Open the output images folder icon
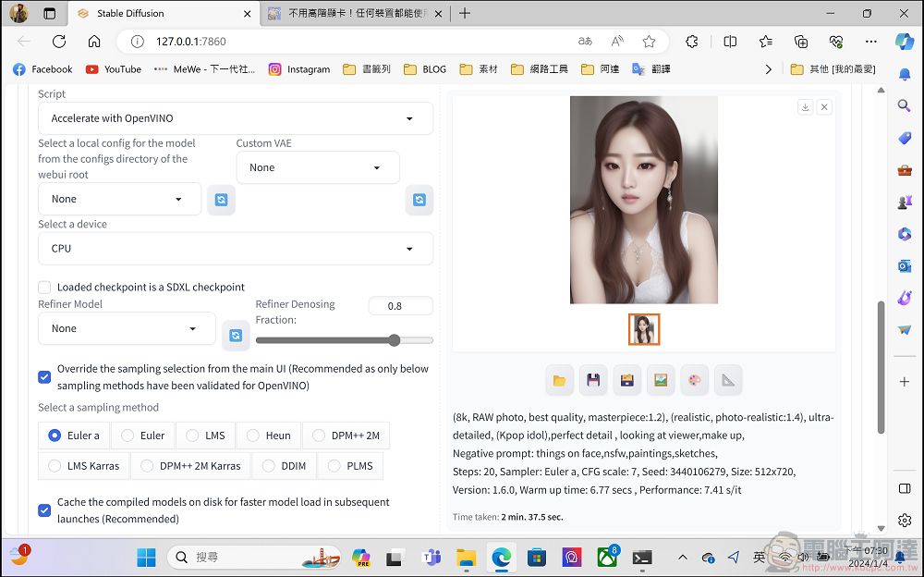924x577 pixels. [x=559, y=381]
